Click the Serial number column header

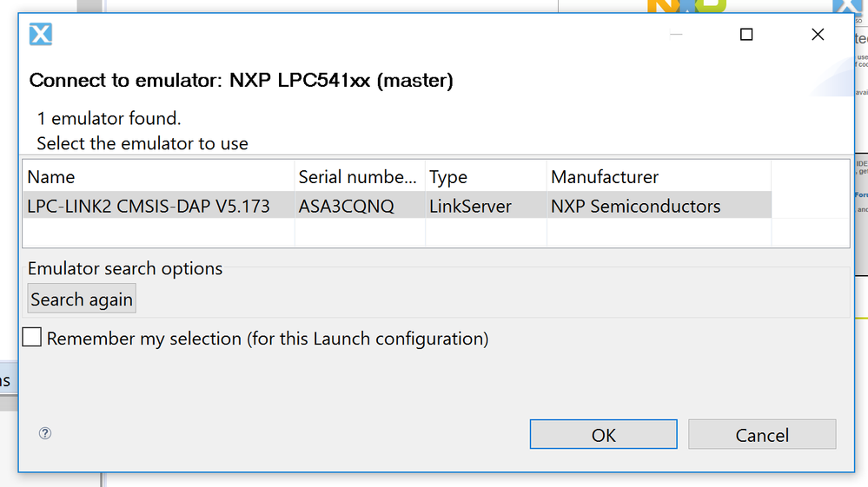coord(359,177)
